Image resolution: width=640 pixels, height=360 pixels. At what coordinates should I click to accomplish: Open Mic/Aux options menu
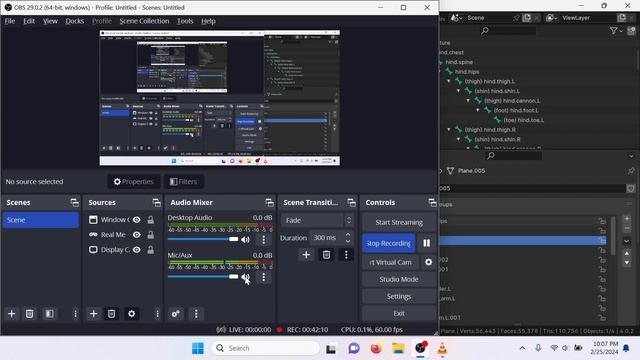(x=264, y=277)
